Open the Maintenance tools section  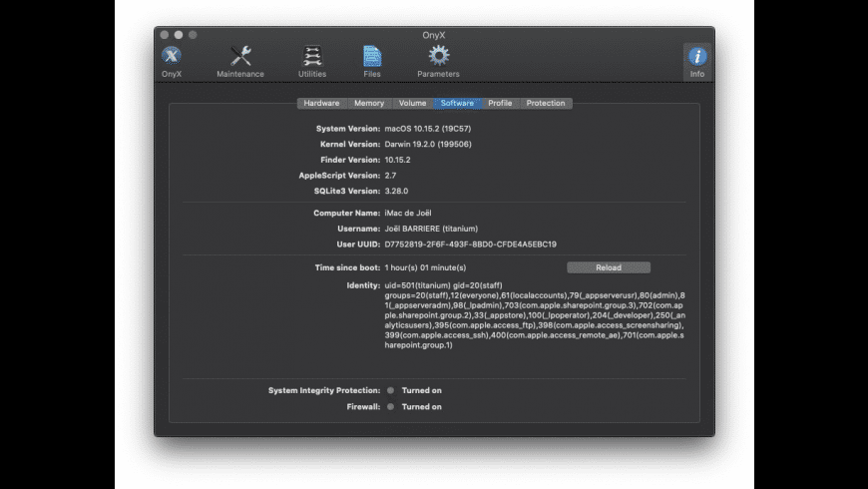240,58
